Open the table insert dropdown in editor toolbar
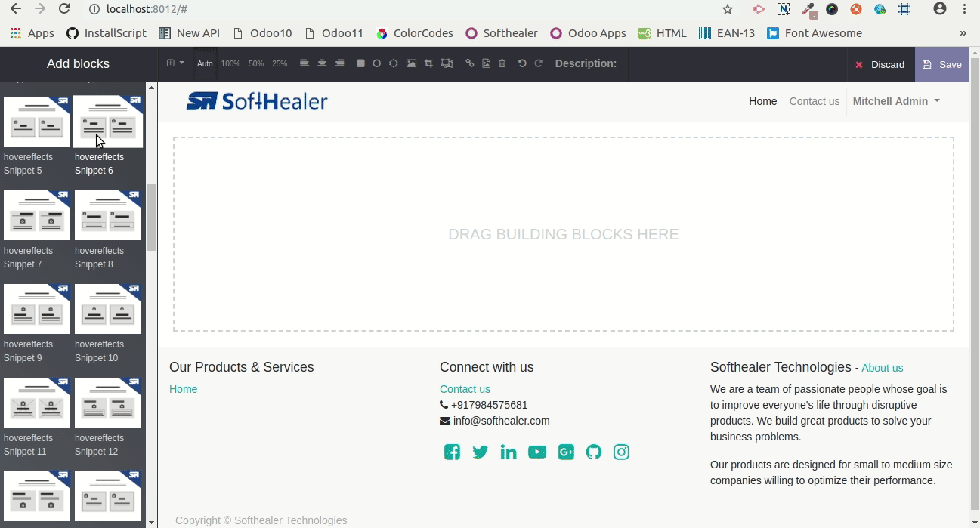The height and width of the screenshot is (528, 980). tap(175, 63)
